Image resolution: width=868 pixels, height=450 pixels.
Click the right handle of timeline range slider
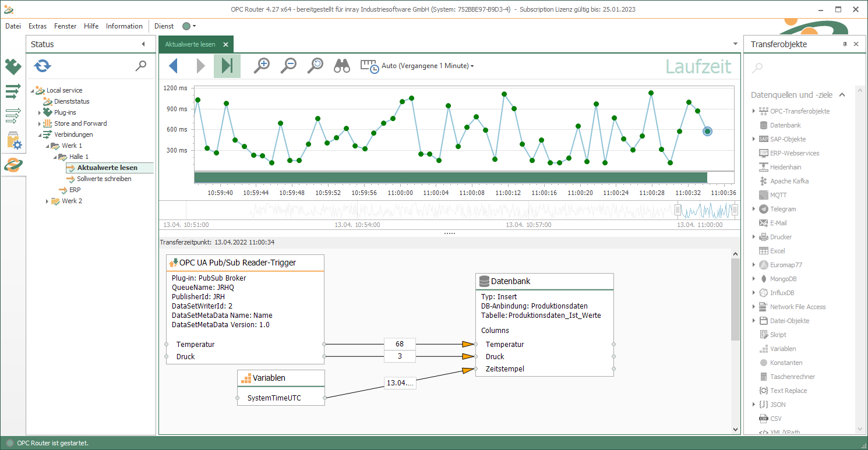pyautogui.click(x=735, y=210)
